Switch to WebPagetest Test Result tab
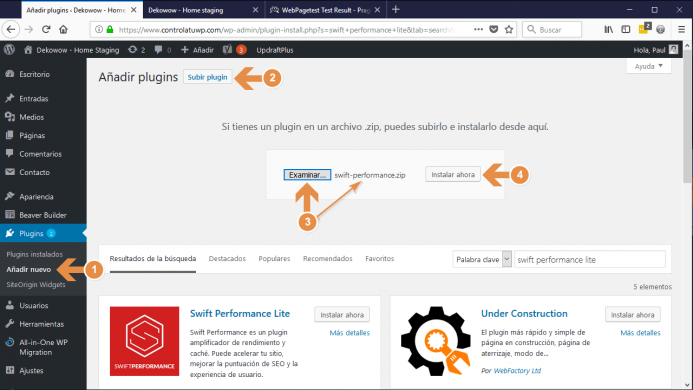693x390 pixels. click(x=325, y=10)
